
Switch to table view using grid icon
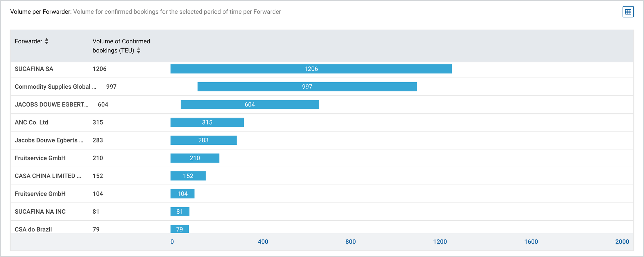(628, 12)
